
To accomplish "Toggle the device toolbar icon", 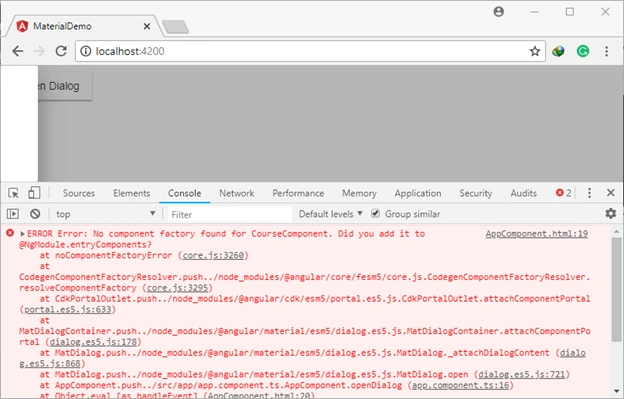I will pyautogui.click(x=34, y=193).
